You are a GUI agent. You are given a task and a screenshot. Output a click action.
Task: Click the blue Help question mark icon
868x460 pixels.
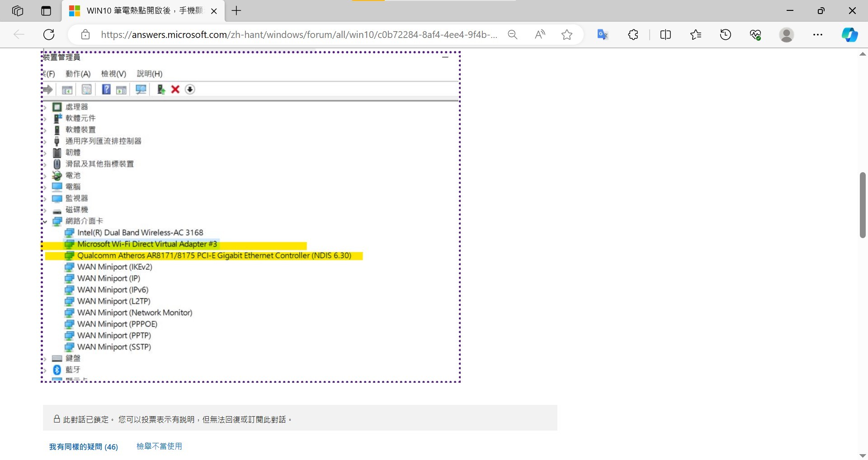(106, 89)
